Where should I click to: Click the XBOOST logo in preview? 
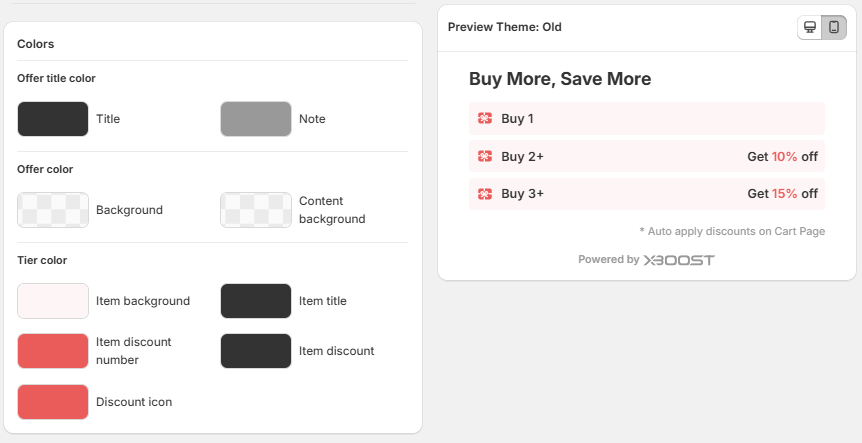[679, 260]
